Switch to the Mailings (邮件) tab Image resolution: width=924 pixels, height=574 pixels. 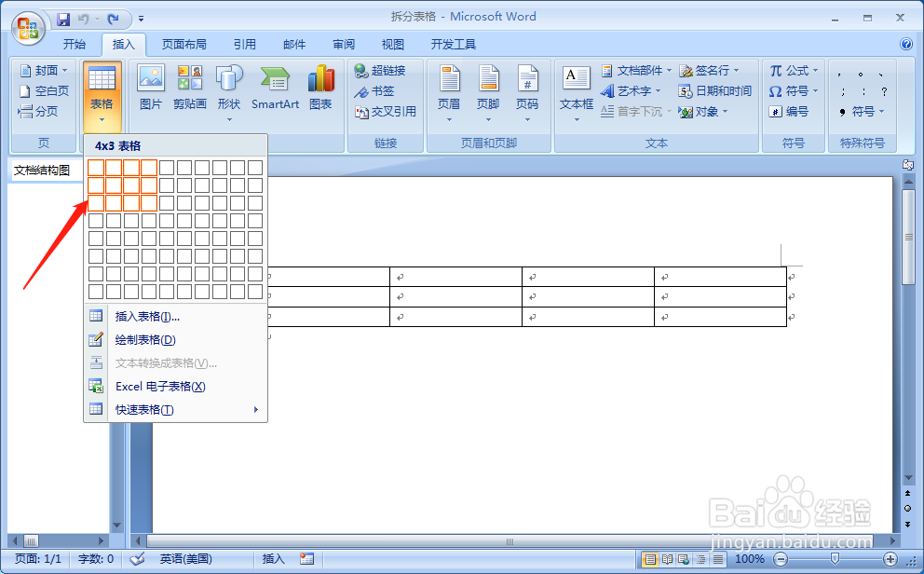[x=294, y=44]
